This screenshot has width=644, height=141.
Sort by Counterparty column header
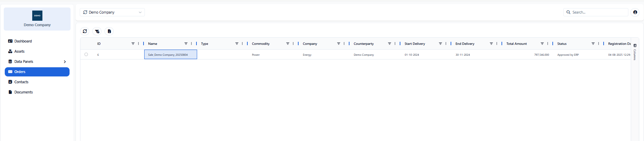pos(364,44)
